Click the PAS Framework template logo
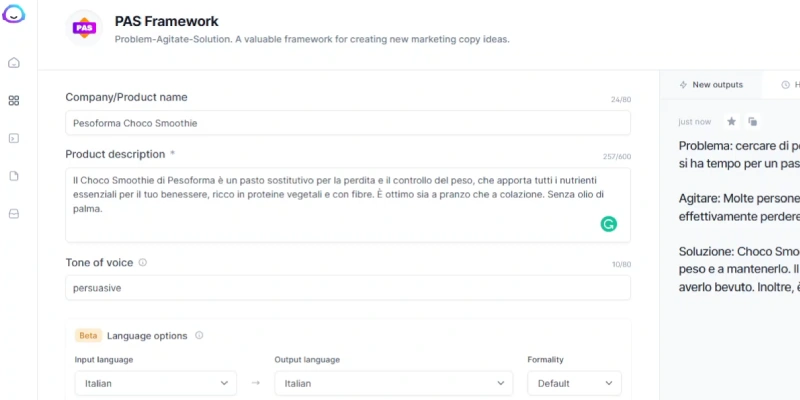The width and height of the screenshot is (800, 400). (x=84, y=28)
